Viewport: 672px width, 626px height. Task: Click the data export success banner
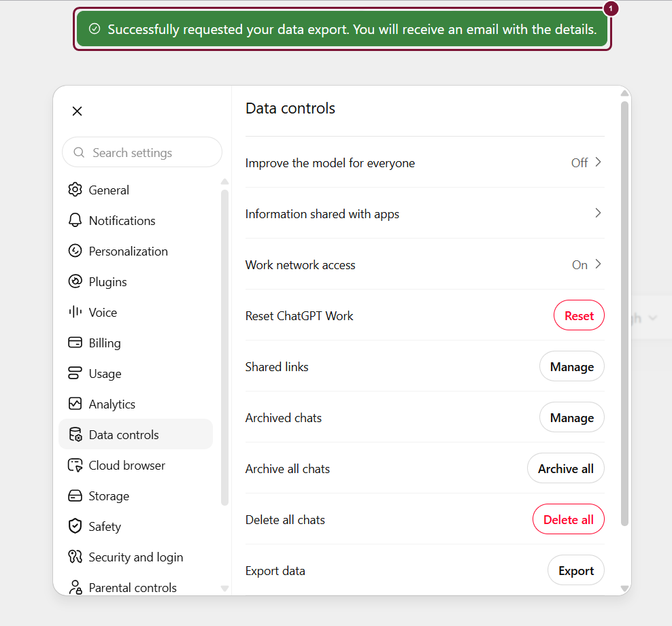coord(342,29)
